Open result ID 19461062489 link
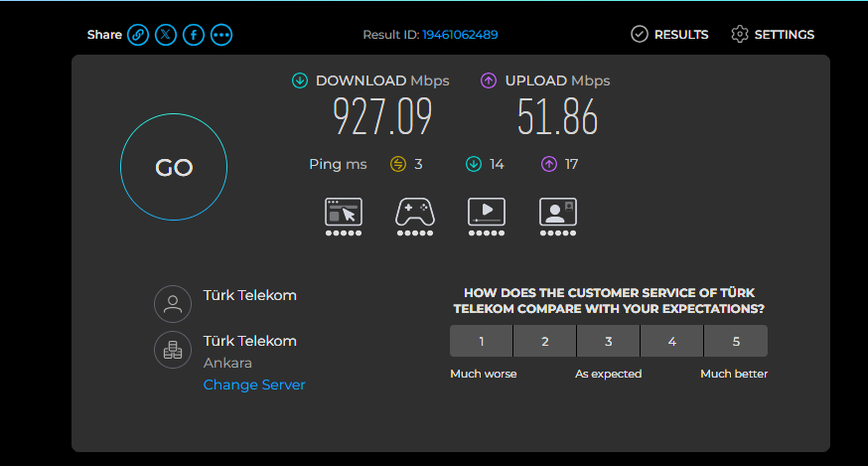The height and width of the screenshot is (466, 868). tap(460, 35)
